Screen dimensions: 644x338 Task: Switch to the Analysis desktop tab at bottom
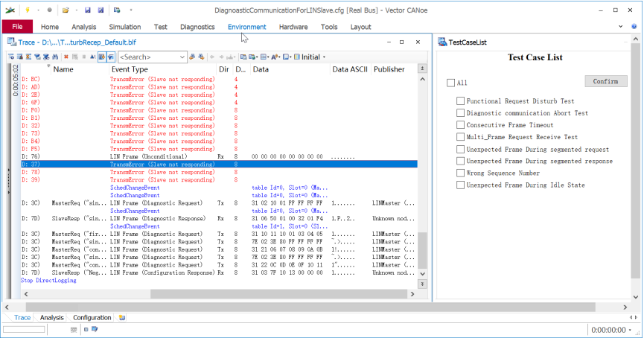(x=52, y=317)
